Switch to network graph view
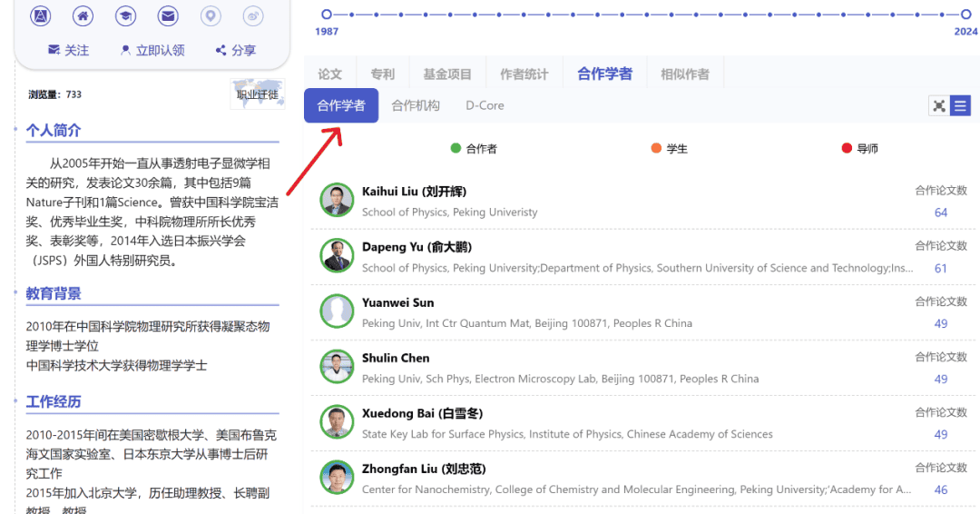This screenshot has width=980, height=514. [x=939, y=106]
